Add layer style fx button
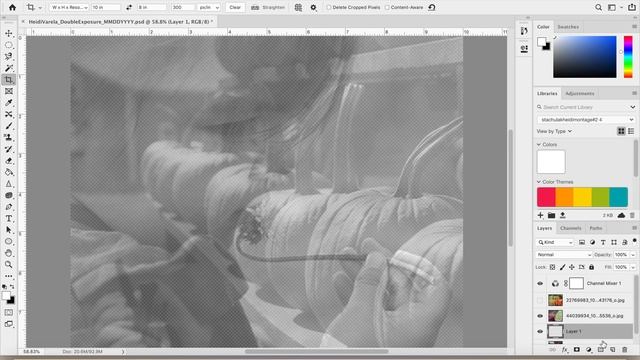Screen dimensions: 640x360 (x=565, y=350)
